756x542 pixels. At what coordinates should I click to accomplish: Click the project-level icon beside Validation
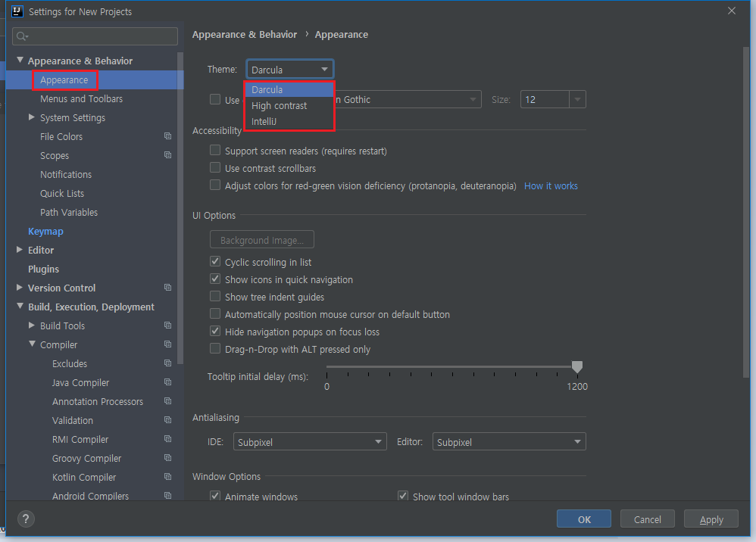(167, 420)
